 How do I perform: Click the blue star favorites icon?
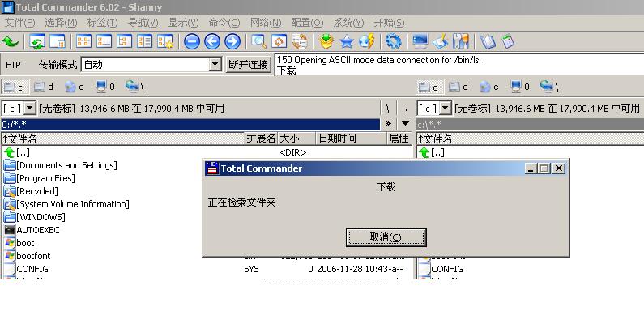pyautogui.click(x=347, y=41)
